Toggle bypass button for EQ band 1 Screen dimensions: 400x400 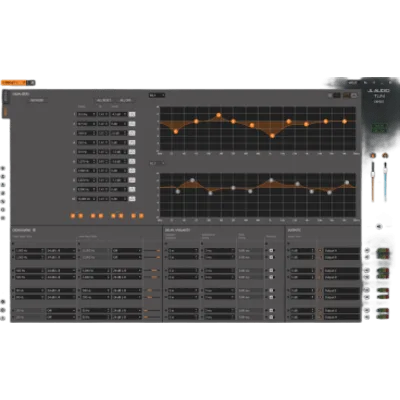[x=132, y=114]
